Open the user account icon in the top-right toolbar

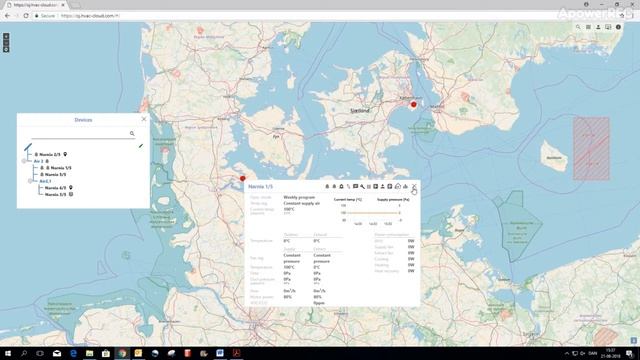[598, 27]
